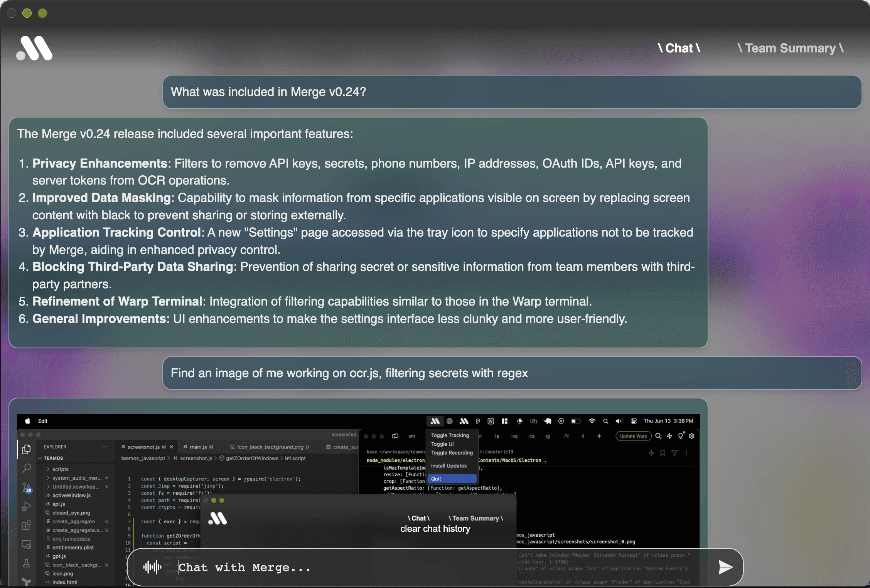Select the screenshot.js editor tab
Image resolution: width=870 pixels, height=588 pixels.
[x=147, y=447]
